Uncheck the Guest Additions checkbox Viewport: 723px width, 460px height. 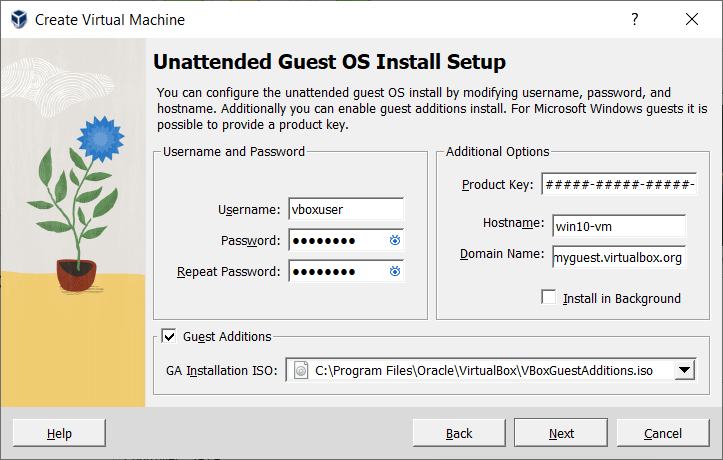(169, 336)
